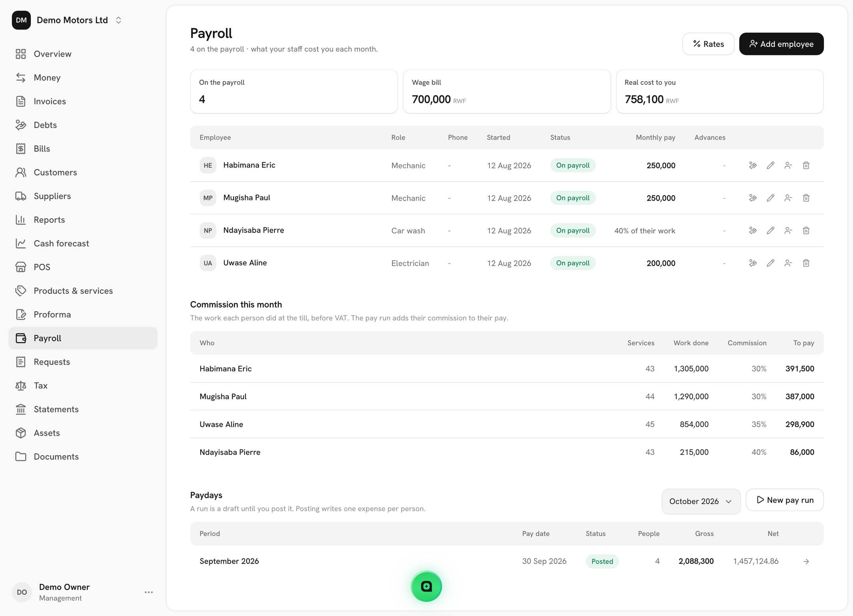853x616 pixels.
Task: Click the Monthly pay column header
Action: click(x=656, y=137)
